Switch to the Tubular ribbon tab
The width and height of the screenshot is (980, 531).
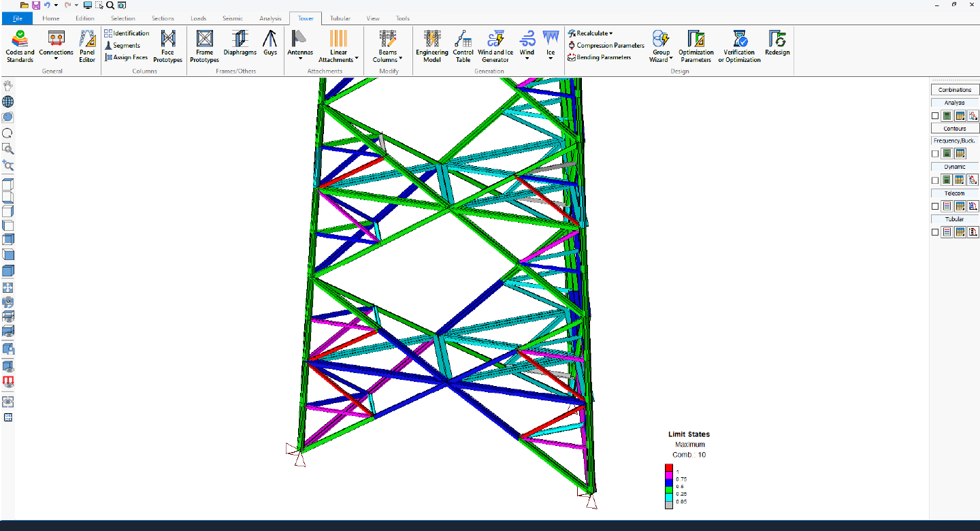pos(340,18)
